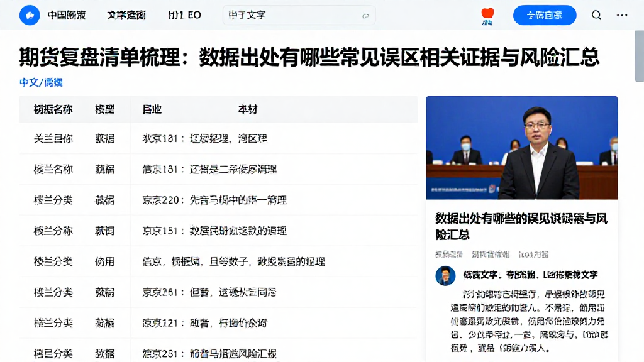Click the blue category link under the headline
This screenshot has width=644, height=362.
(41, 82)
